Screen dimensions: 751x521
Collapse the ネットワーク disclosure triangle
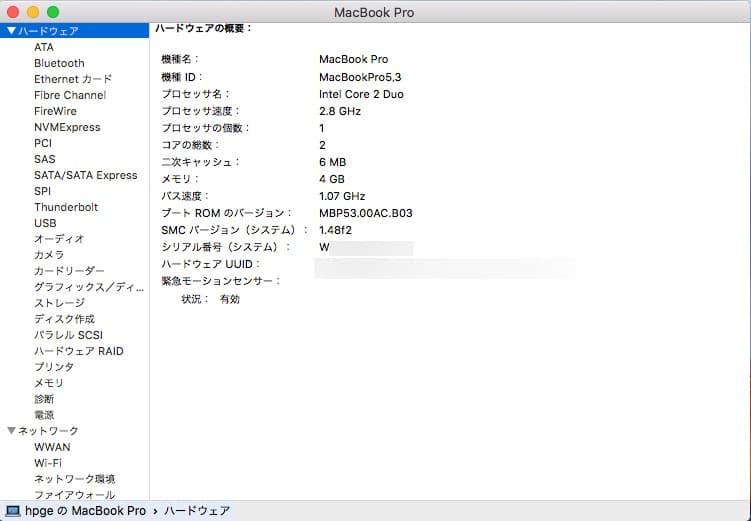click(11, 431)
